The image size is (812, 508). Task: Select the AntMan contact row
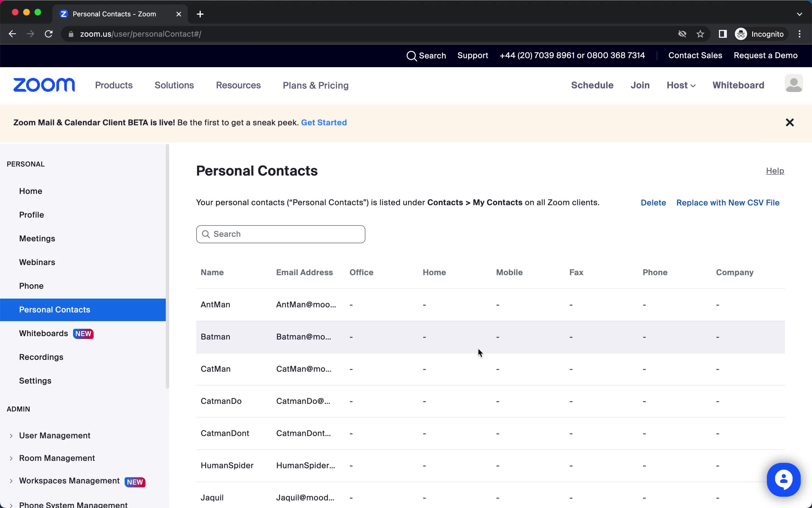click(x=490, y=305)
